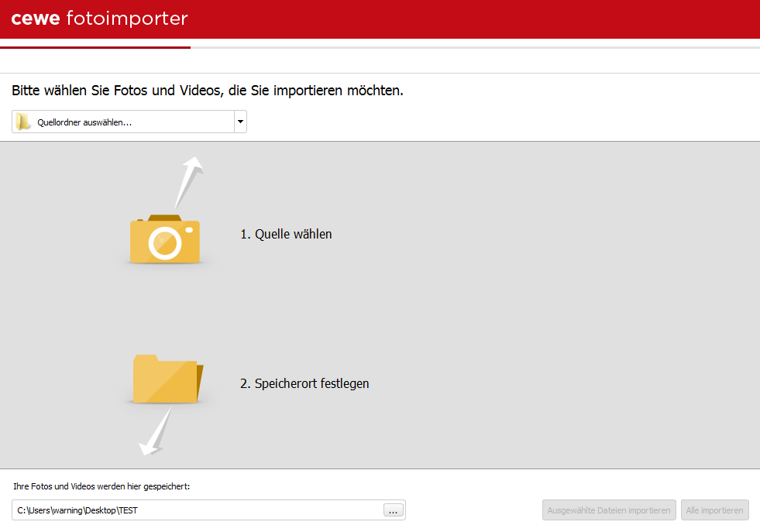Click Ausgewählte Dateien importieren button
The width and height of the screenshot is (760, 532).
[609, 510]
